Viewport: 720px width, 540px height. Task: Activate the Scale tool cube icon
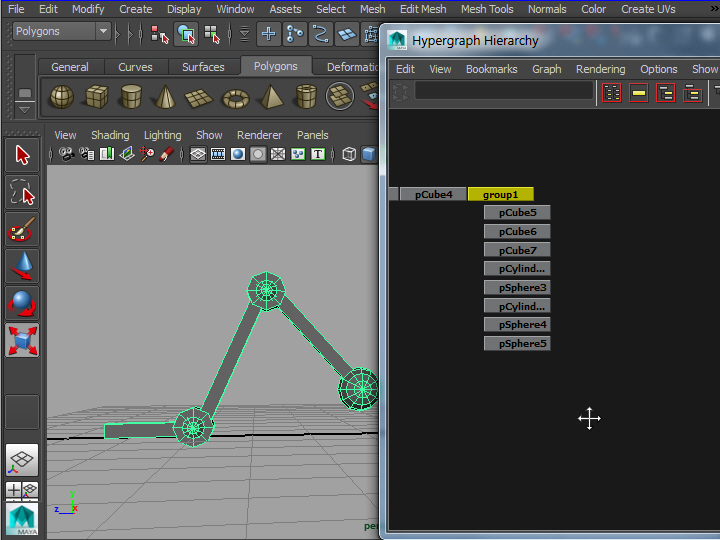(22, 341)
